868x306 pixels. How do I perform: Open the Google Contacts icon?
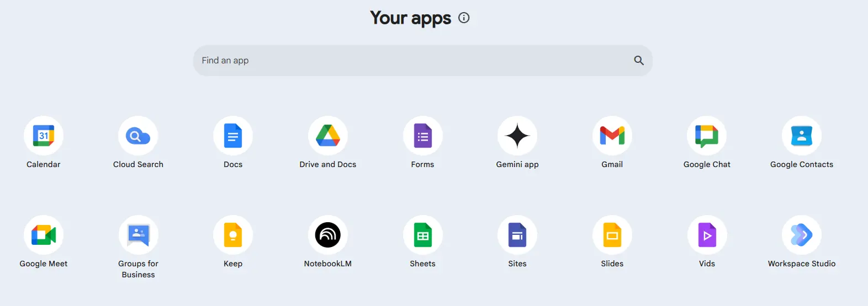(802, 136)
